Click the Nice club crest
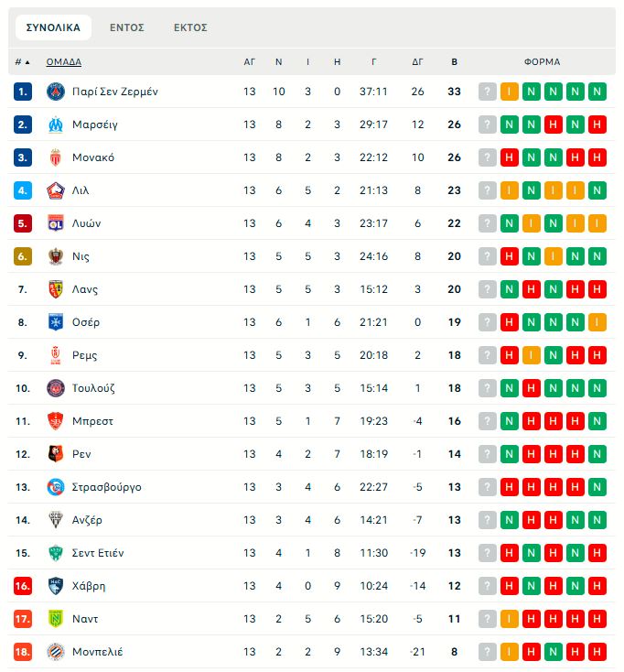This screenshot has width=624, height=672. click(56, 256)
